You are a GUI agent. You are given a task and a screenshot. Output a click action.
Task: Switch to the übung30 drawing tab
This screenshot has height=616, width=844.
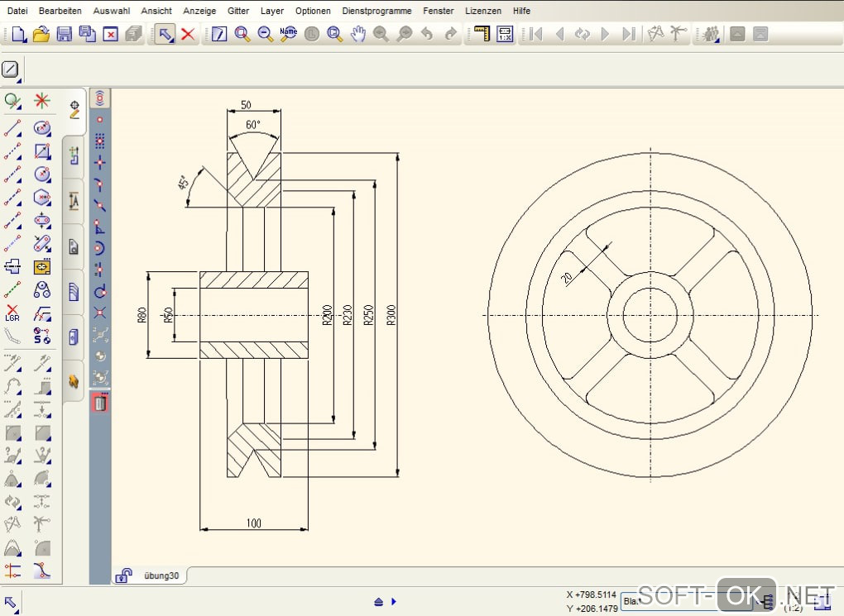[x=161, y=575]
